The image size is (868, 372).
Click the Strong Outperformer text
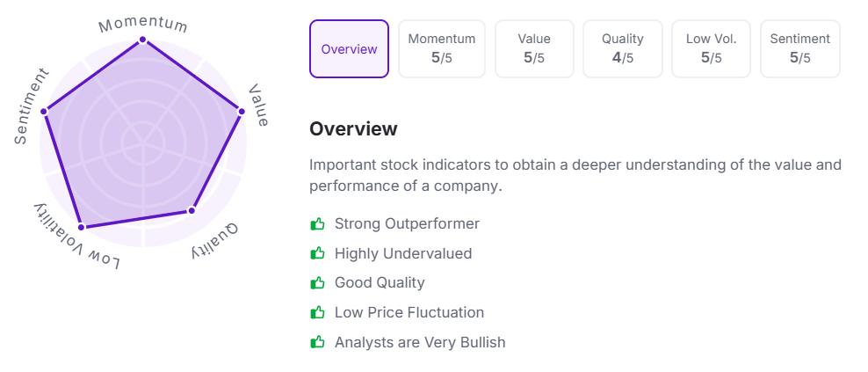click(x=407, y=224)
